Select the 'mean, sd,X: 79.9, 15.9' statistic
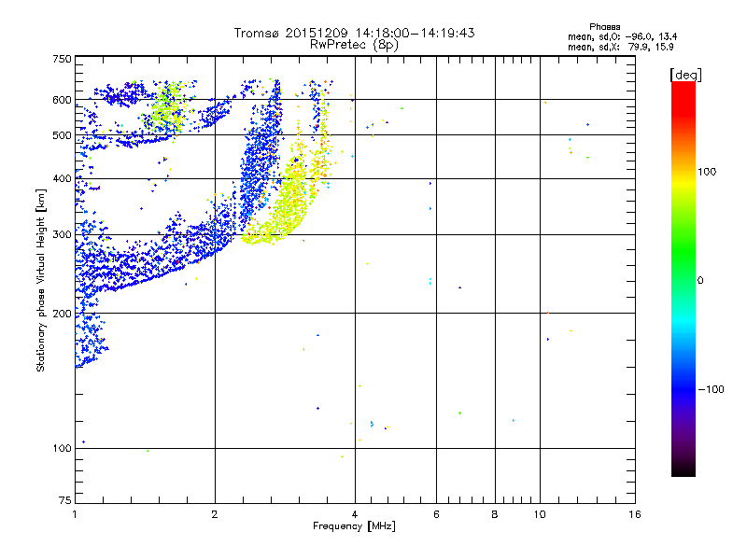747x560 pixels. coord(621,47)
